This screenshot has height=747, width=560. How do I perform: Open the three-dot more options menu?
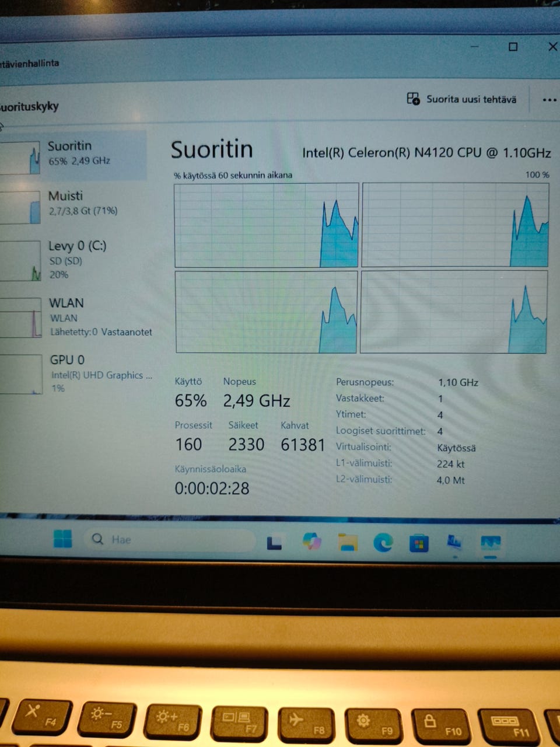[x=549, y=100]
